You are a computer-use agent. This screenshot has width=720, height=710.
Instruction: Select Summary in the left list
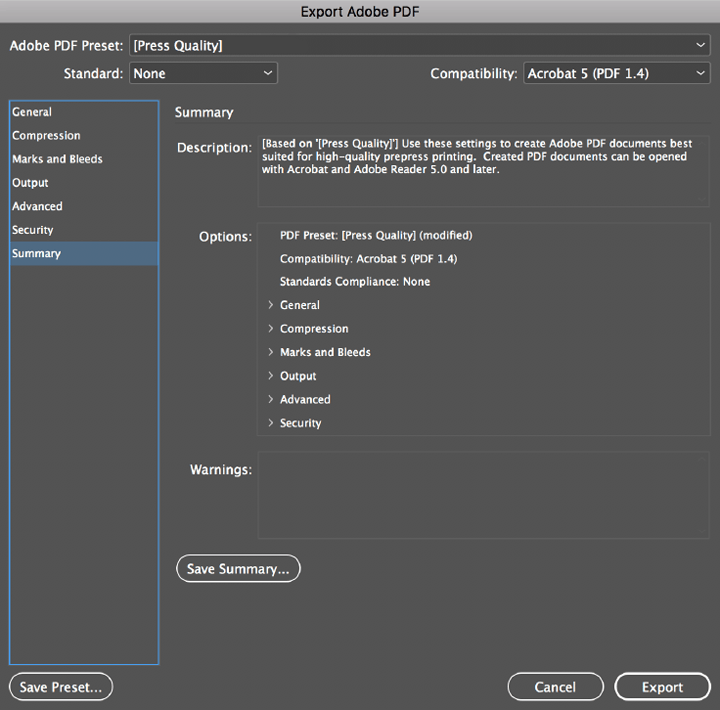[36, 254]
